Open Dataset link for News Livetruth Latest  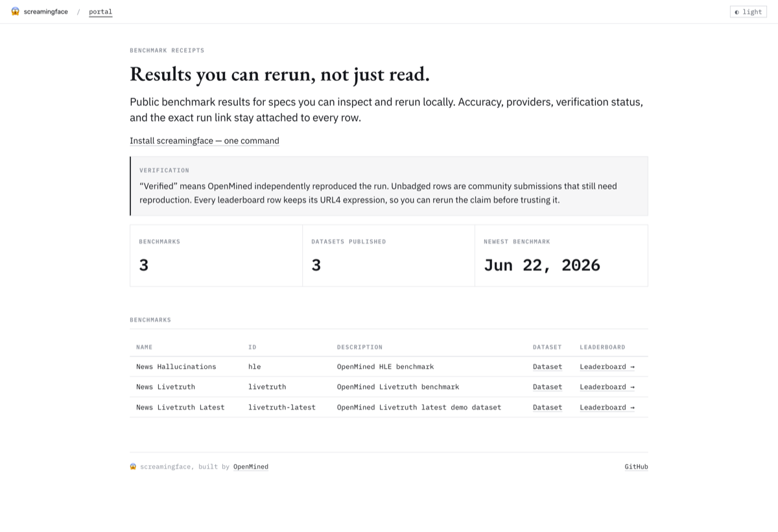pos(547,408)
